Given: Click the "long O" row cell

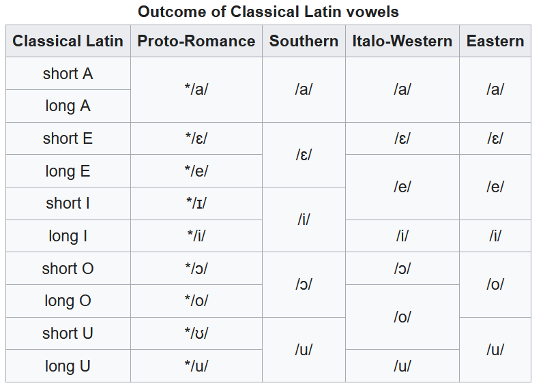Looking at the screenshot, I should click(68, 301).
